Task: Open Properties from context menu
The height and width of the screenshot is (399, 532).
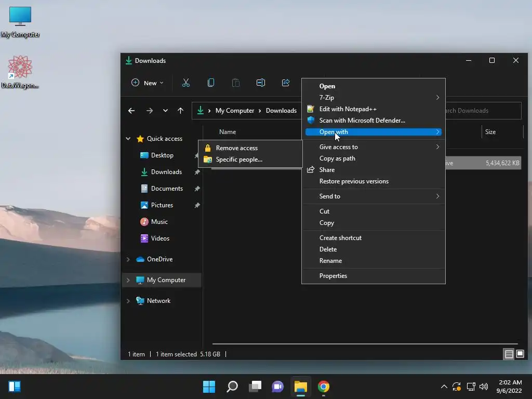Action: [x=373, y=276]
